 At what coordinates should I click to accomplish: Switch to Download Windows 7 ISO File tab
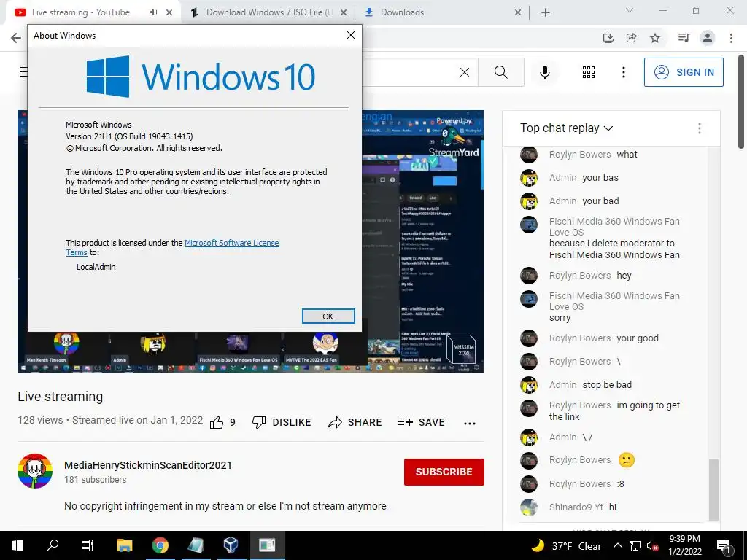[268, 12]
